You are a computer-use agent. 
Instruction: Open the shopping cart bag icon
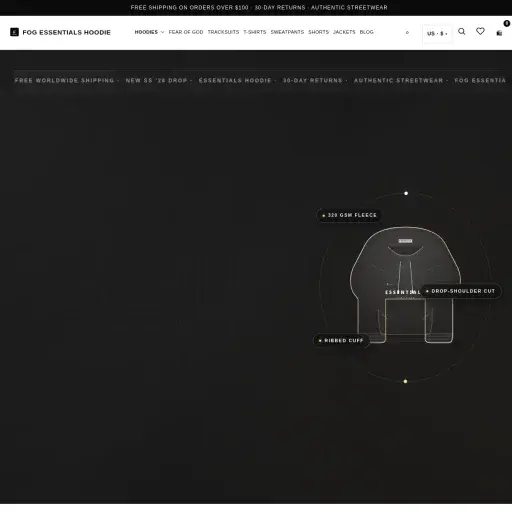(x=499, y=33)
